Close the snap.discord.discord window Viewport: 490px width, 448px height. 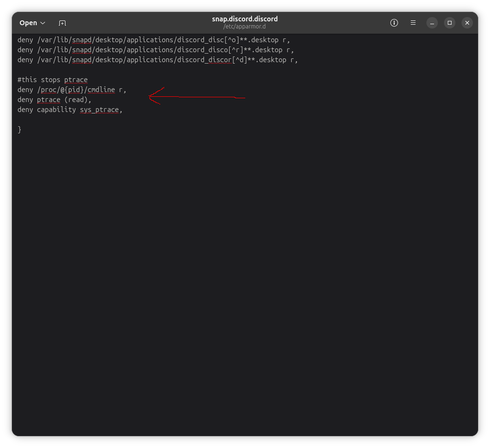pos(467,23)
